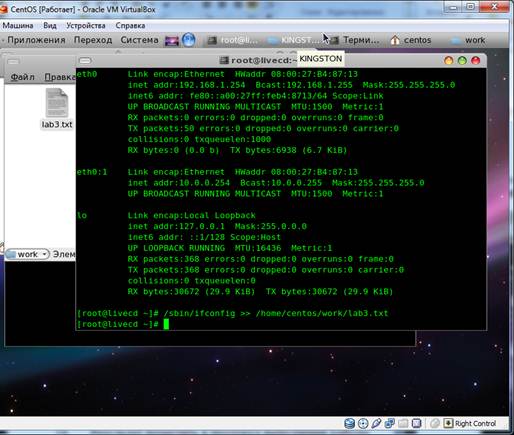Image resolution: width=514 pixels, height=435 pixels.
Task: Click the file manager window menu pill button
Action: (x=13, y=61)
